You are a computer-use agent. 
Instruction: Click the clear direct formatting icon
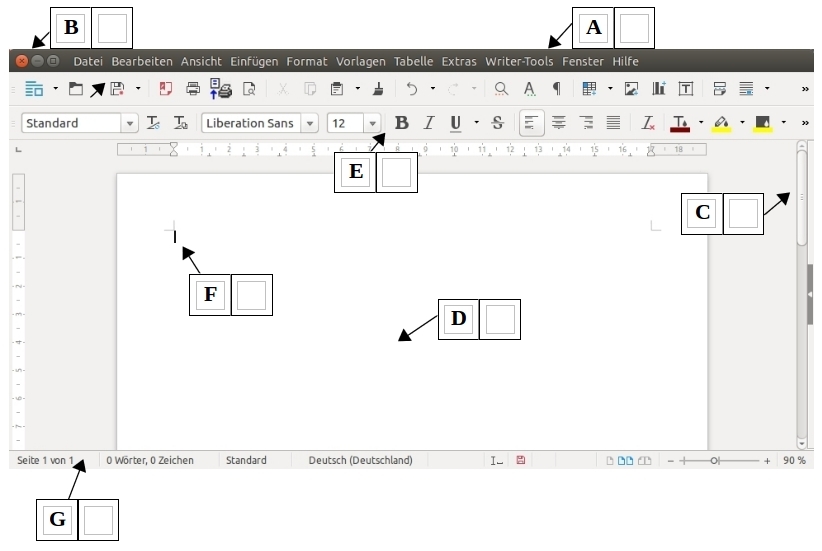(648, 123)
